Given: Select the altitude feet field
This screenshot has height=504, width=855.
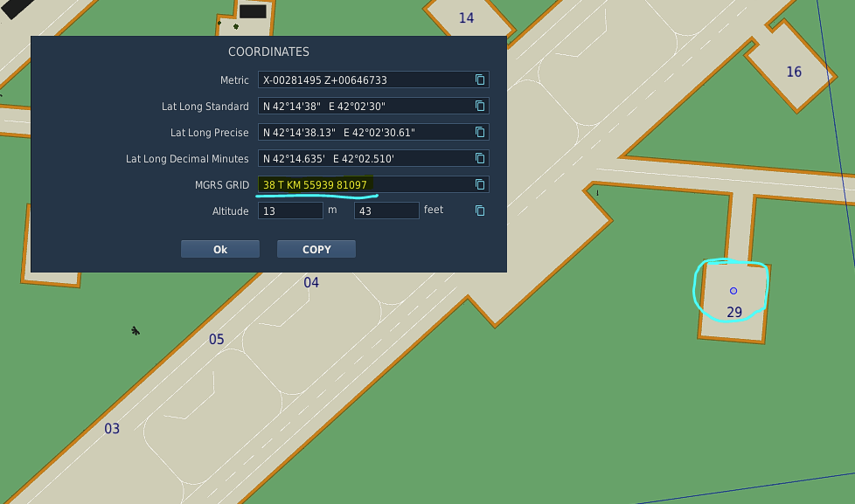Looking at the screenshot, I should (386, 211).
